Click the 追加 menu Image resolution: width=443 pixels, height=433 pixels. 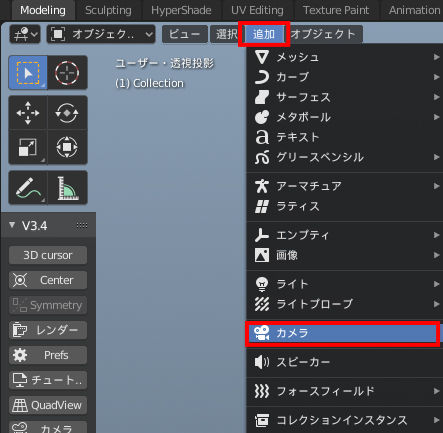[x=264, y=34]
